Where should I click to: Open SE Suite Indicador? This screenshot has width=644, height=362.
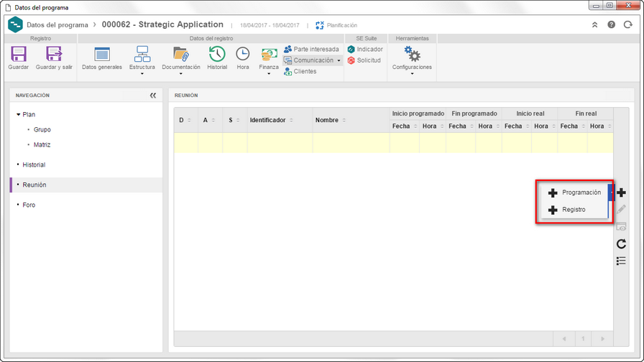pyautogui.click(x=365, y=50)
